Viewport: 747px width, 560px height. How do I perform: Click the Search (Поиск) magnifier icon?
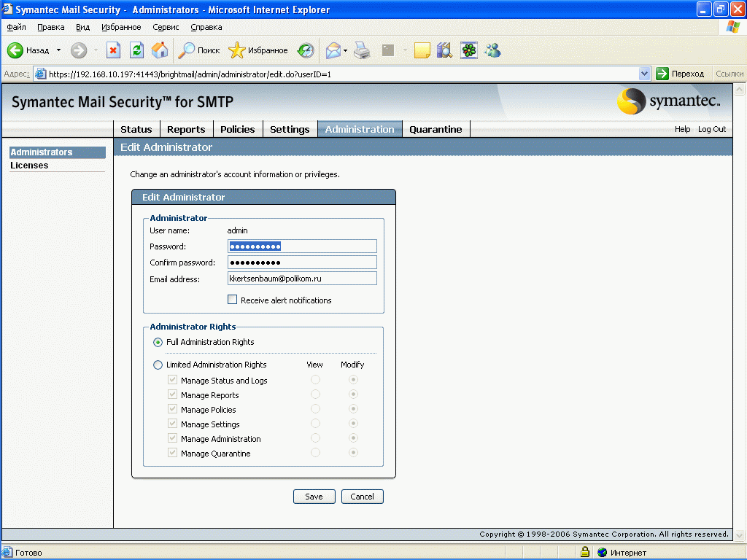point(186,50)
